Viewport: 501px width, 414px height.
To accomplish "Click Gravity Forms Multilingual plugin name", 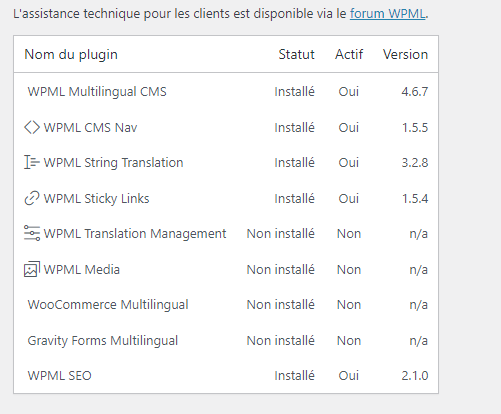I will pos(103,341).
